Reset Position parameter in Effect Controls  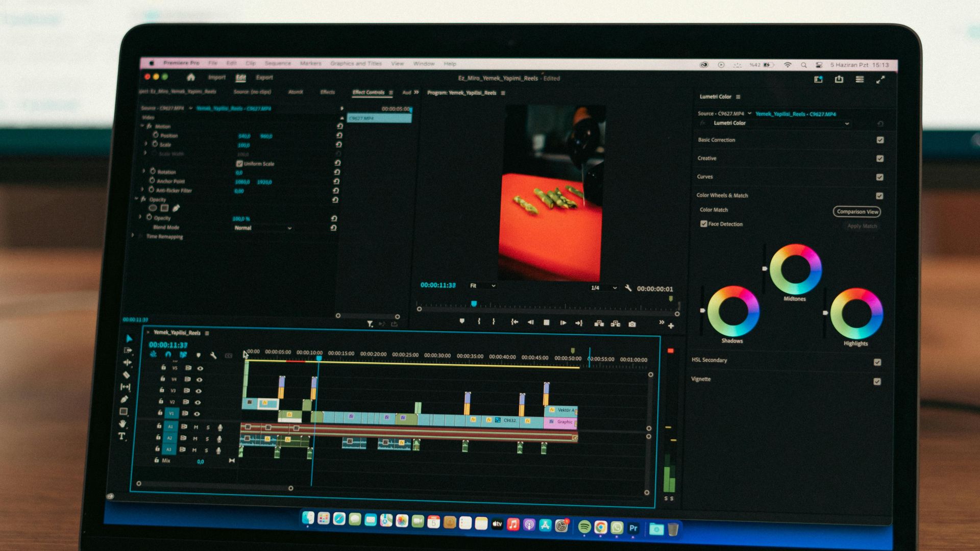tap(339, 136)
